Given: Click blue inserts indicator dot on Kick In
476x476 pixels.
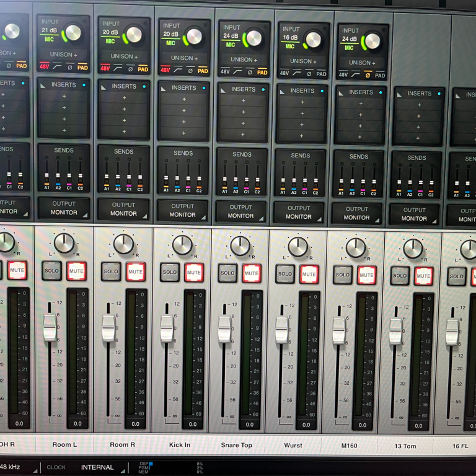Looking at the screenshot, I should click(x=204, y=88).
